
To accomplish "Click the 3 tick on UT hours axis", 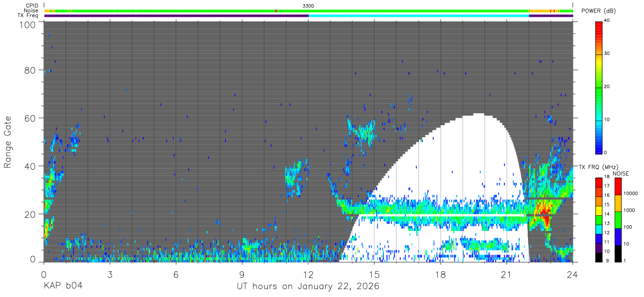I will (110, 274).
